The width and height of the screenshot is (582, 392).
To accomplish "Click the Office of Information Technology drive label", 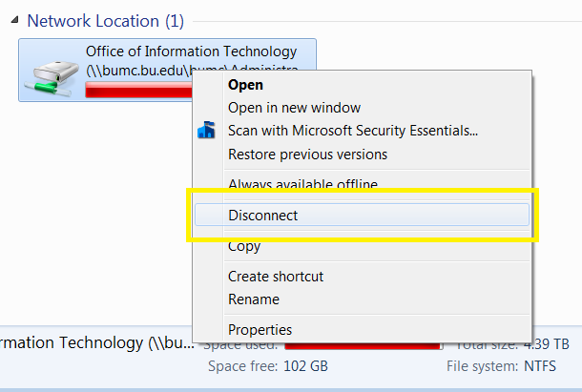I will [x=191, y=52].
